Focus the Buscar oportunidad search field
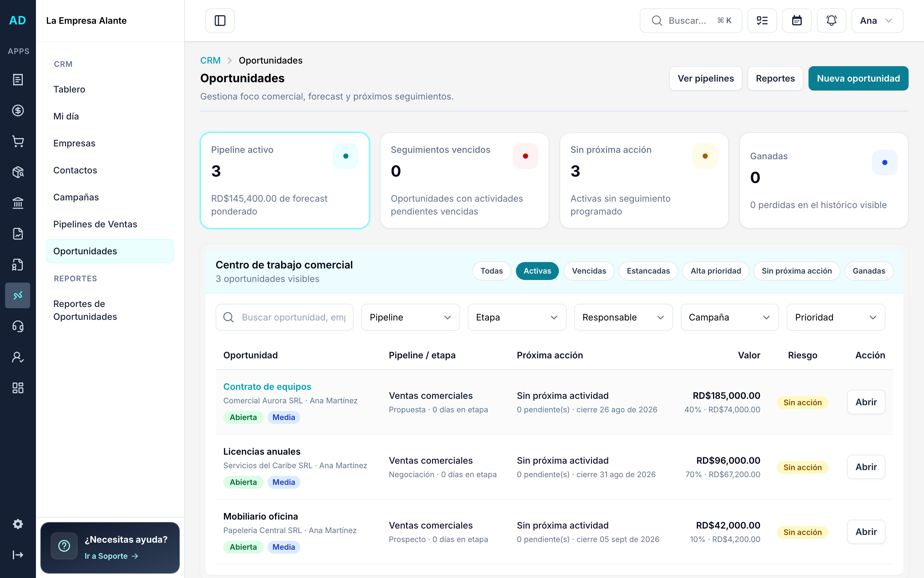 (x=285, y=317)
